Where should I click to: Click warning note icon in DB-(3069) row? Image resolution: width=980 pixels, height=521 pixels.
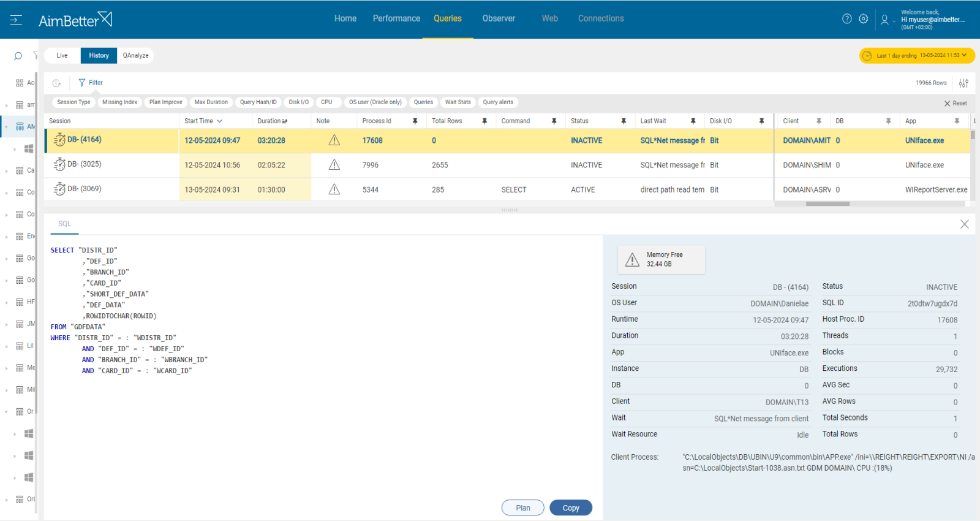pyautogui.click(x=334, y=189)
